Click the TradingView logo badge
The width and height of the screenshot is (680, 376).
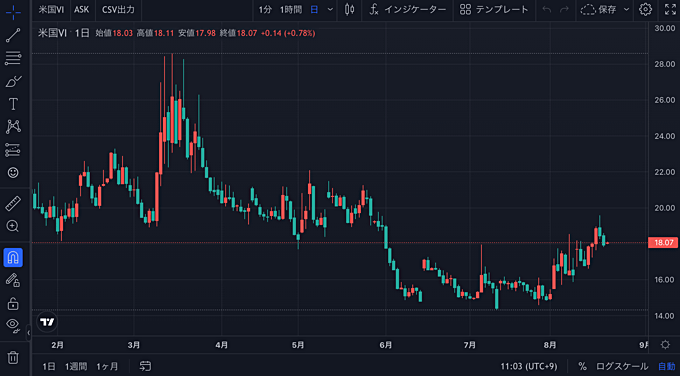(47, 322)
